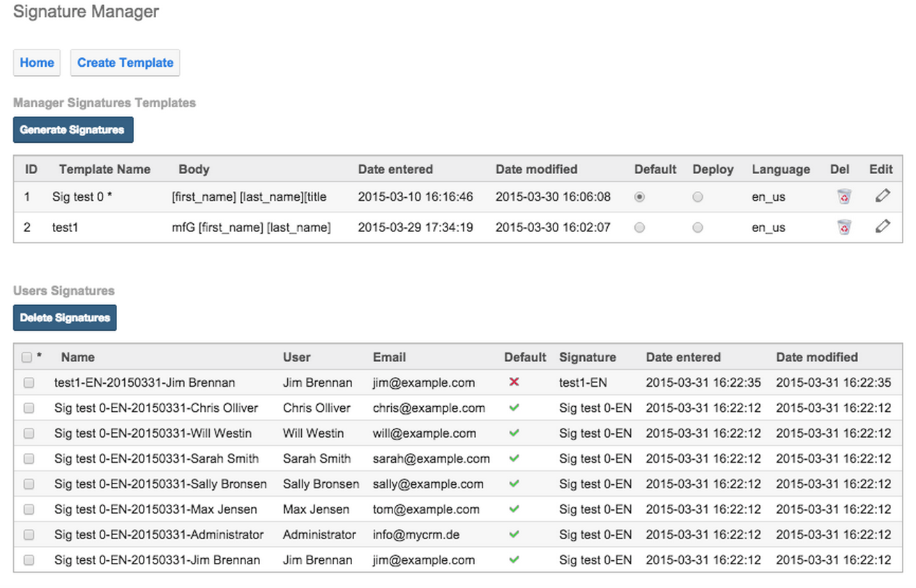The width and height of the screenshot is (916, 588).
Task: Click 'Sig test 0-EN-20150331-Sally Bronsen' name
Action: tap(160, 484)
